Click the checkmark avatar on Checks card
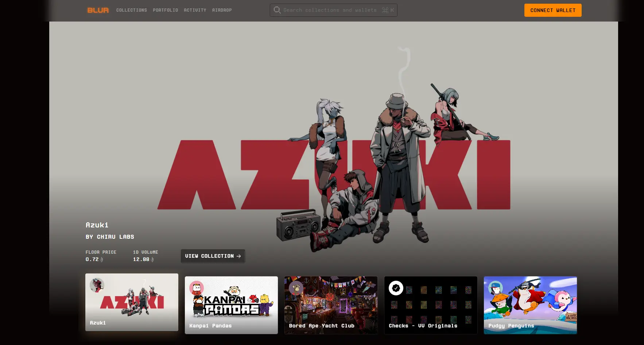 click(396, 288)
